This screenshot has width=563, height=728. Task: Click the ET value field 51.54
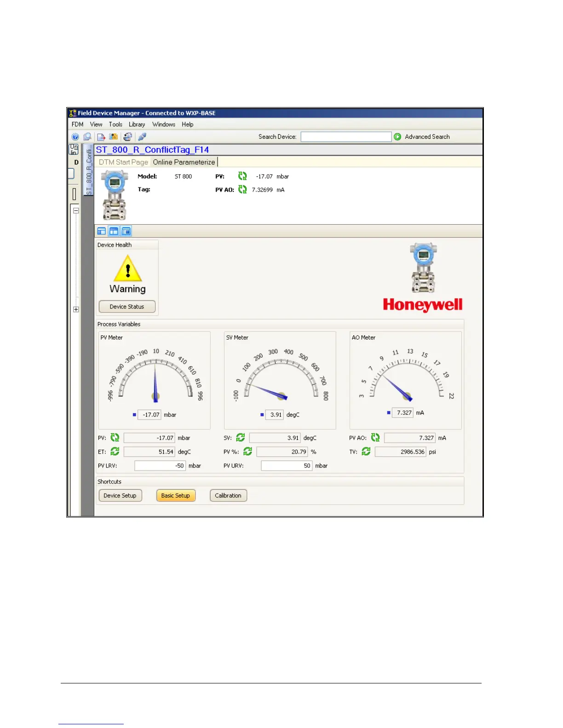(x=149, y=452)
